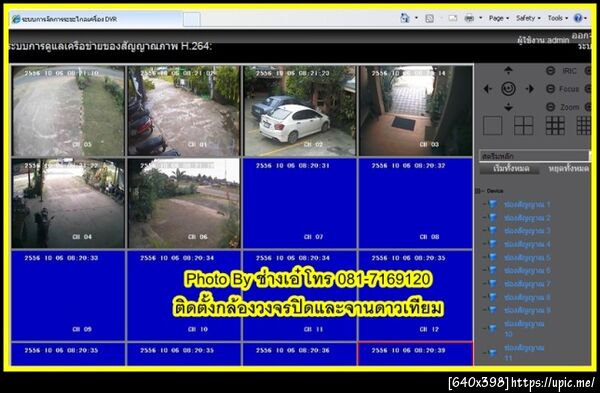Viewport: 600px width, 393px height.
Task: Click the browser Home icon
Action: [x=404, y=18]
